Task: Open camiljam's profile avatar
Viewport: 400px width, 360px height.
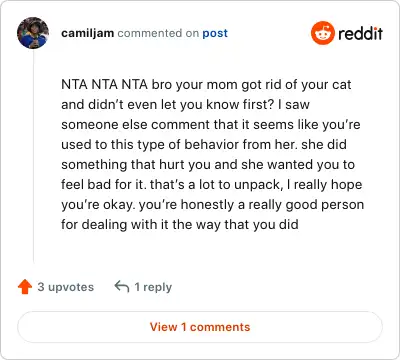Action: pos(33,33)
